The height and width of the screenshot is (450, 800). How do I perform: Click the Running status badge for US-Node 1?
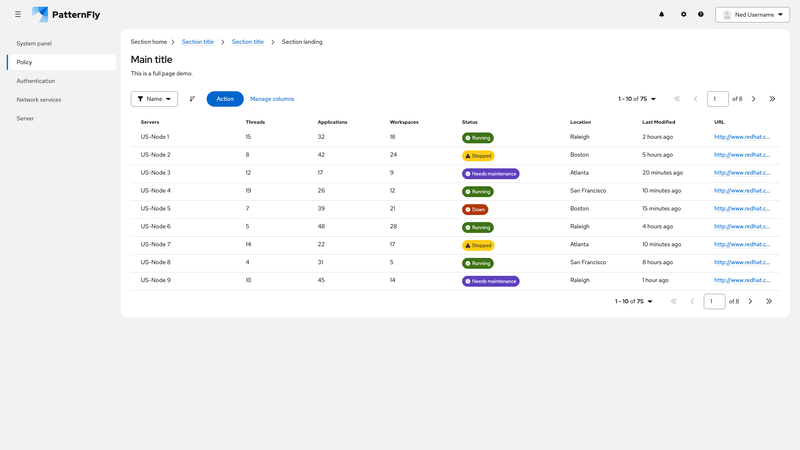(x=478, y=138)
